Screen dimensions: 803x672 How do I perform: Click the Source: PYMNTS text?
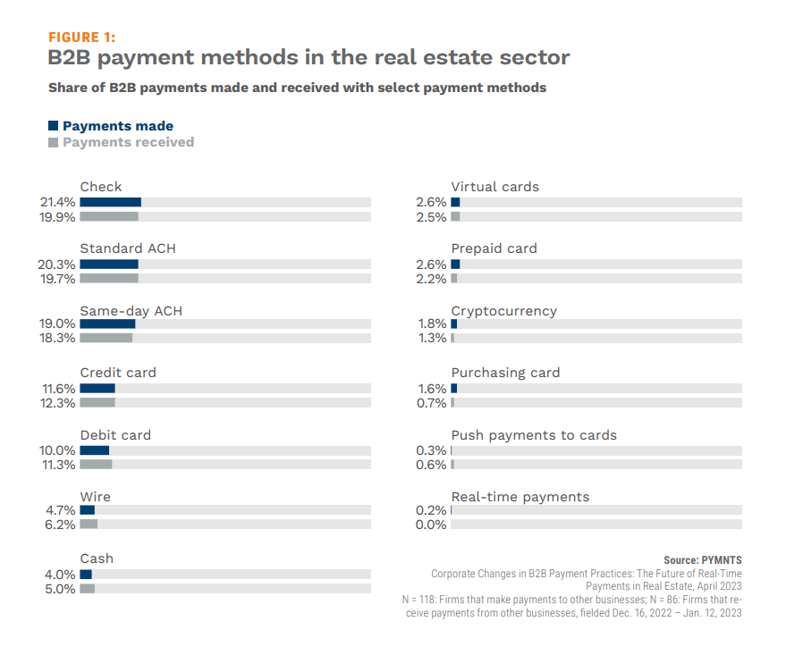(702, 560)
